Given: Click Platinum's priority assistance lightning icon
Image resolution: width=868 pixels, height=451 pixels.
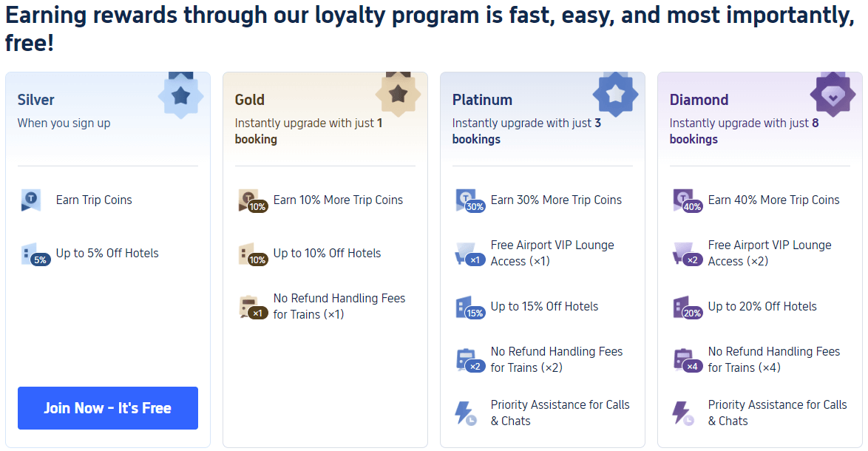Looking at the screenshot, I should (466, 413).
